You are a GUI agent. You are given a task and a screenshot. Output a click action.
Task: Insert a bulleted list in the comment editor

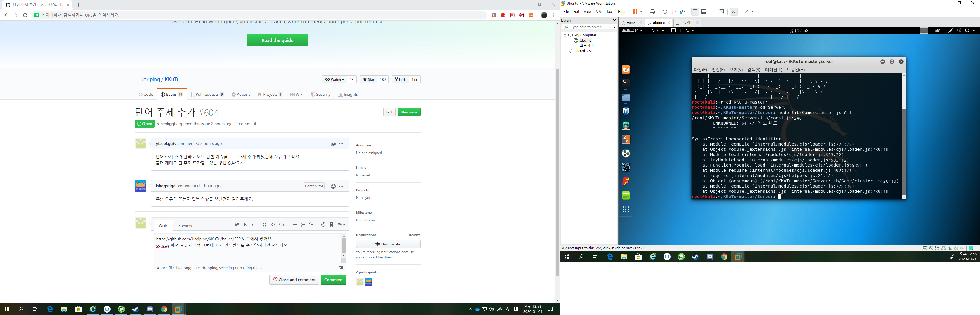295,225
